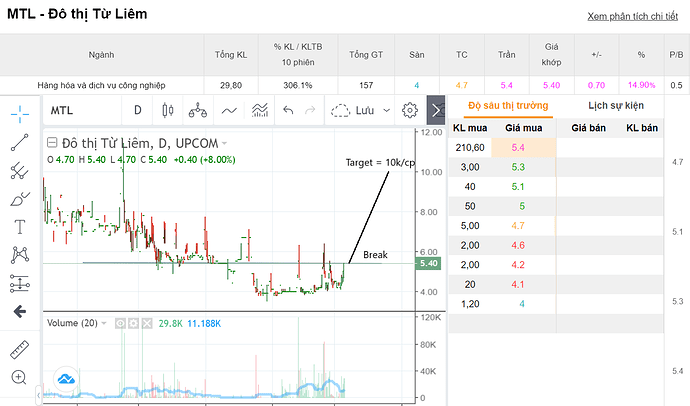This screenshot has width=690, height=406.
Task: Click Hàng hóa và dịch vụ công nghiệp cell
Action: pyautogui.click(x=101, y=85)
